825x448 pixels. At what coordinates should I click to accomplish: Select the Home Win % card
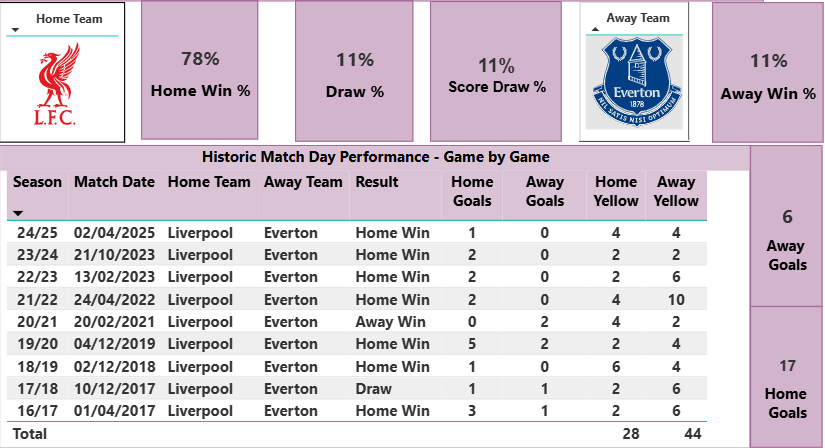(x=200, y=72)
